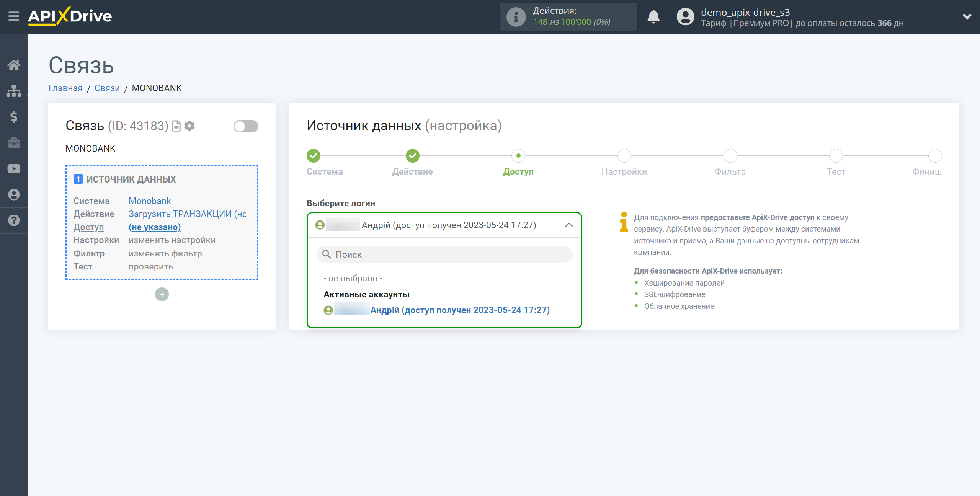Click Связи breadcrumb link
Viewport: 980px width, 496px height.
click(x=107, y=88)
